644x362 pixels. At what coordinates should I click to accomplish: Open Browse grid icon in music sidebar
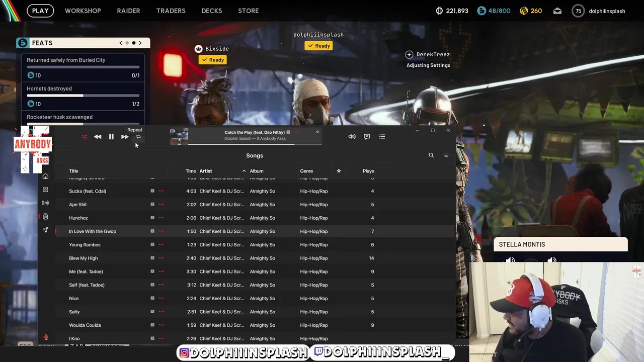(x=45, y=190)
